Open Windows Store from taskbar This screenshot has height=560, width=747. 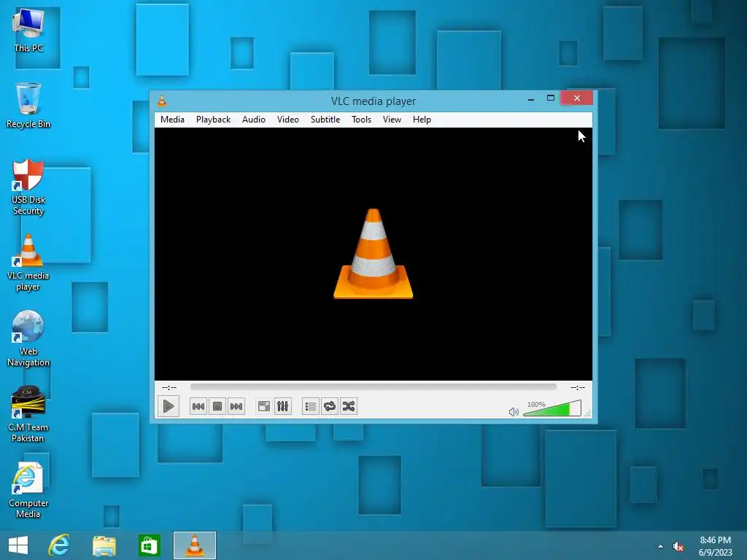point(149,545)
